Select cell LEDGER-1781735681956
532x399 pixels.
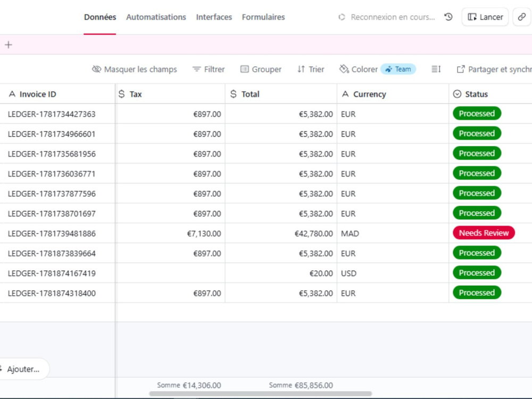coord(57,154)
